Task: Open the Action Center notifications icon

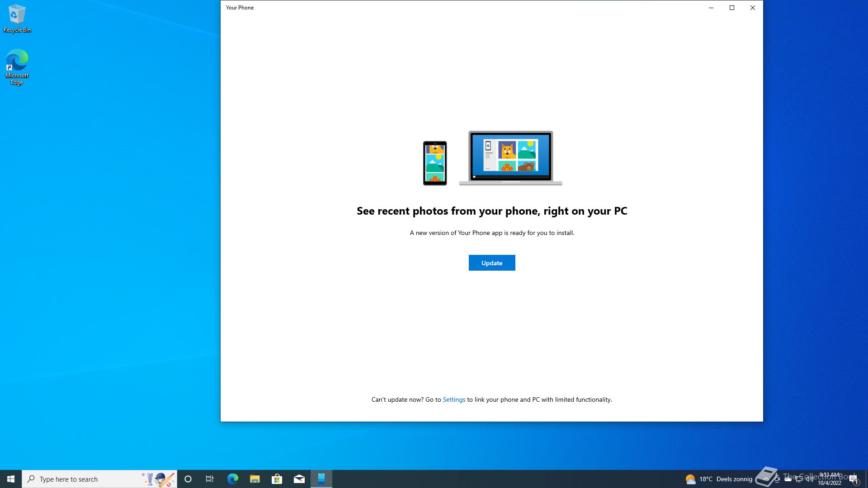Action: [x=854, y=479]
